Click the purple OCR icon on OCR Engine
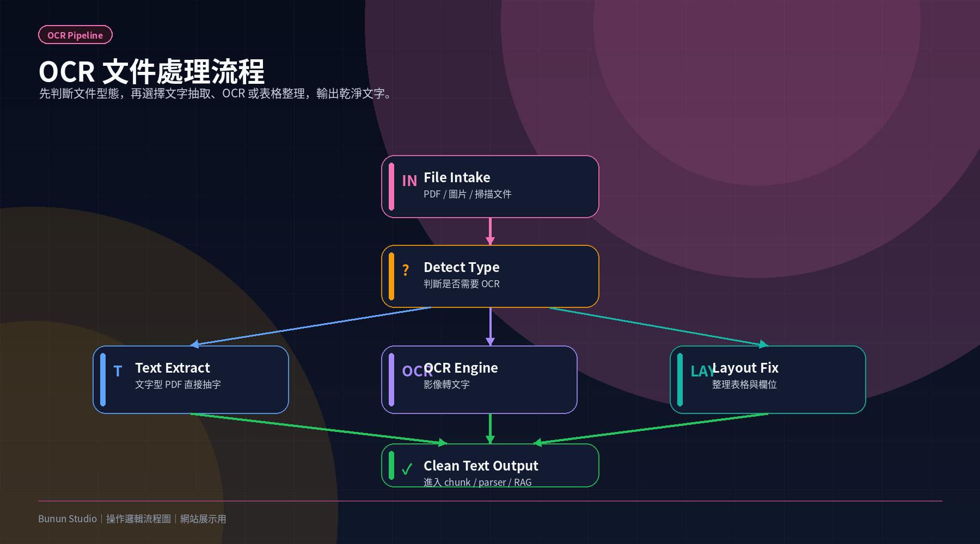This screenshot has height=544, width=980. click(417, 371)
